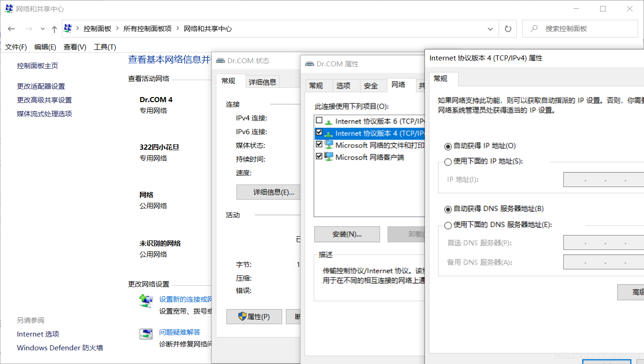The image size is (644, 364).
Task: Open the 查看(V) menu
Action: [x=75, y=47]
